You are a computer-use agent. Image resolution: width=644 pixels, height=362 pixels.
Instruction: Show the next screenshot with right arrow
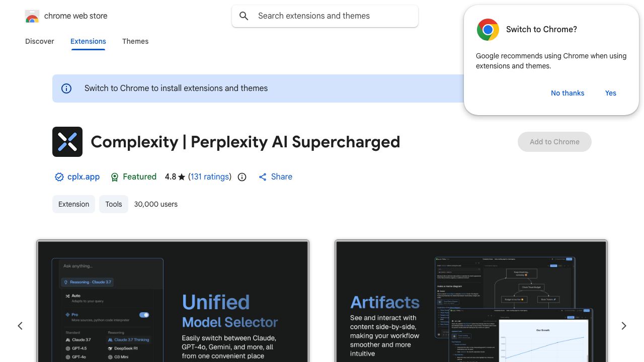[x=624, y=326]
